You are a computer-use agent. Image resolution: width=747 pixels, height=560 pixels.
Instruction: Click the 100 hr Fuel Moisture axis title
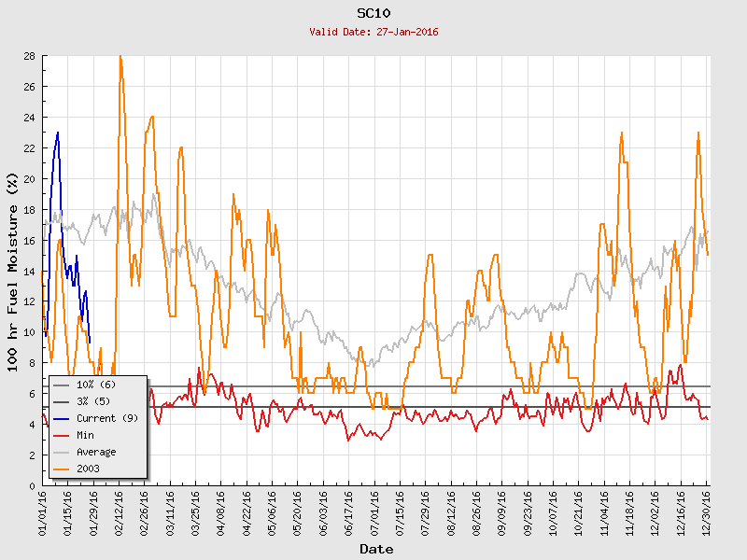click(x=13, y=271)
